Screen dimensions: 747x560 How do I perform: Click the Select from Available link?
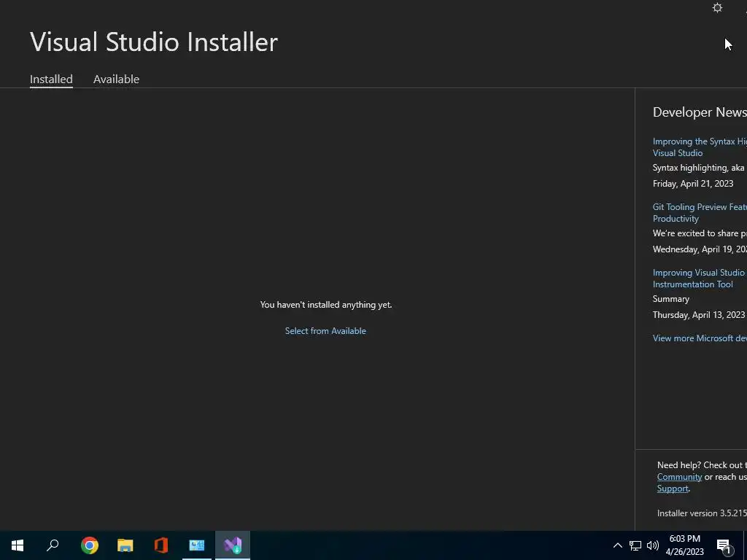pos(325,331)
